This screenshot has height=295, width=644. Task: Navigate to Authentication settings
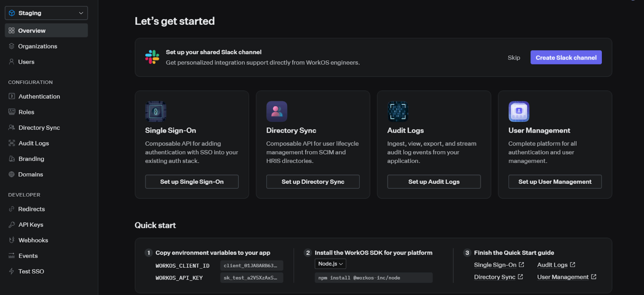[46, 96]
